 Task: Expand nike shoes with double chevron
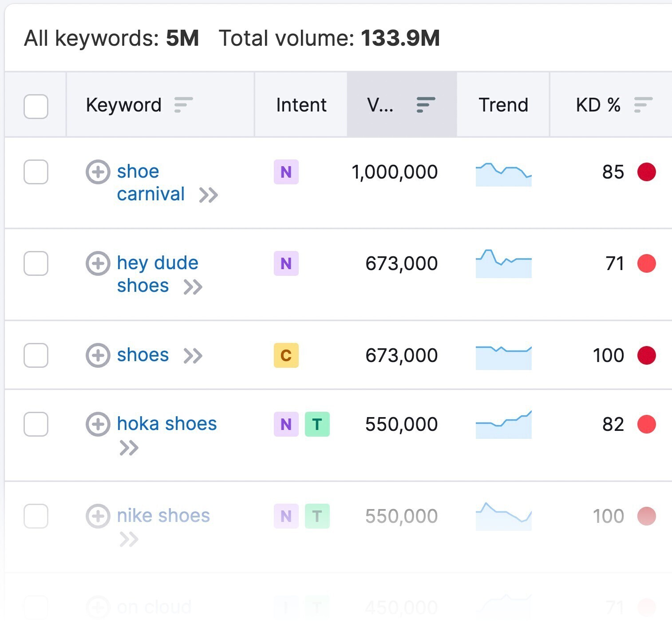point(129,540)
